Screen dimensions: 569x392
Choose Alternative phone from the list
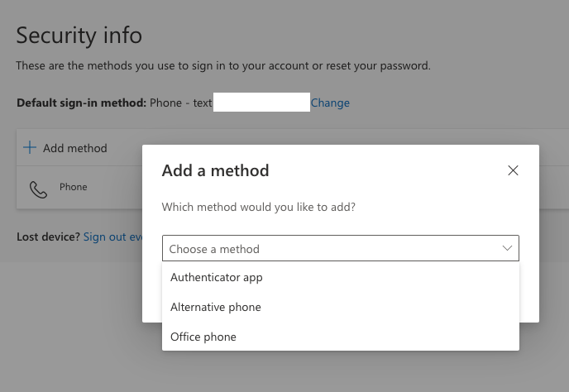(x=216, y=307)
